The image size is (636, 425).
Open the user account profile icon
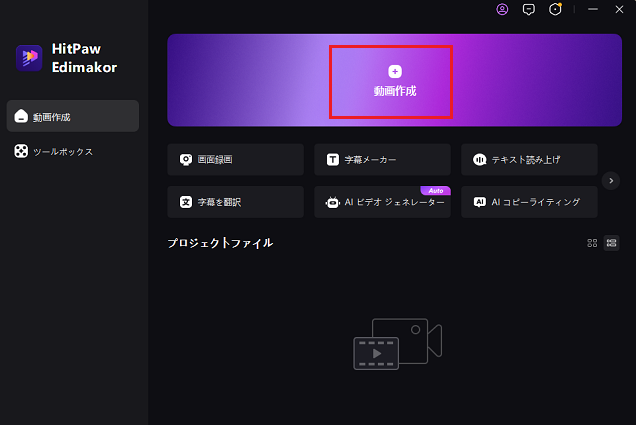(502, 9)
